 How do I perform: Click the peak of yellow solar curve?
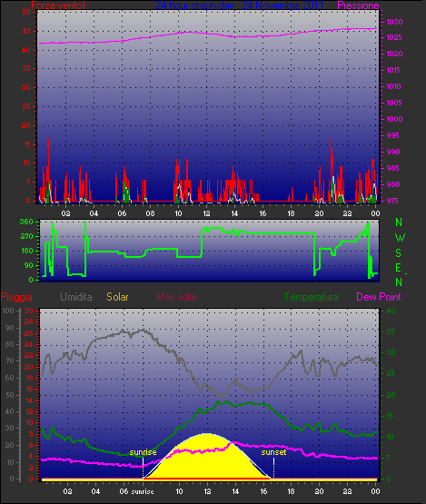206,434
